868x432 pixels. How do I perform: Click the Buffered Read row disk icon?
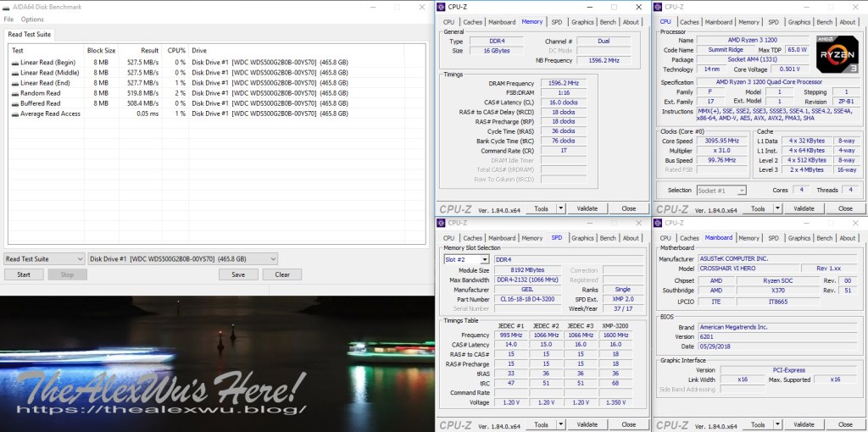15,103
